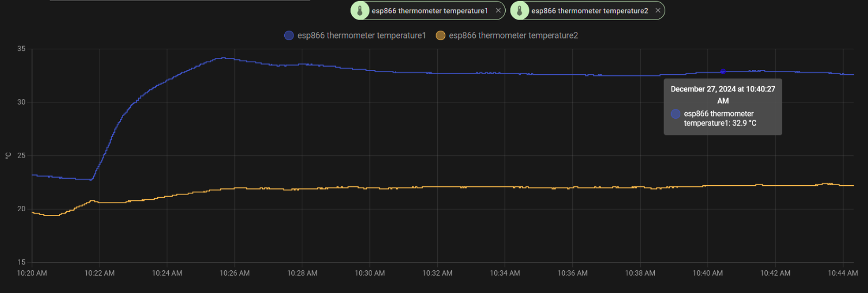Screen dimensions: 868x293
Task: Click the 10:36 AM axis label
Action: pyautogui.click(x=572, y=273)
